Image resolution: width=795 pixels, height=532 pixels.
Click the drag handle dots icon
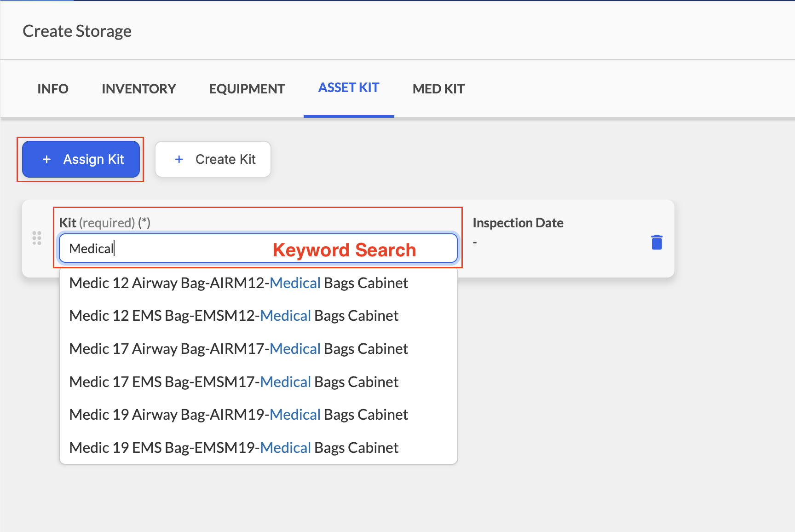tap(37, 238)
